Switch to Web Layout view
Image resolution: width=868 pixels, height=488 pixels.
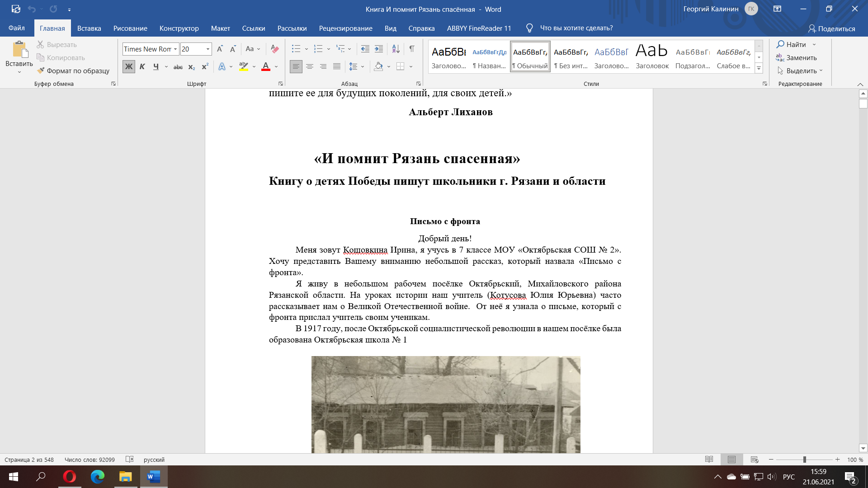pos(754,460)
